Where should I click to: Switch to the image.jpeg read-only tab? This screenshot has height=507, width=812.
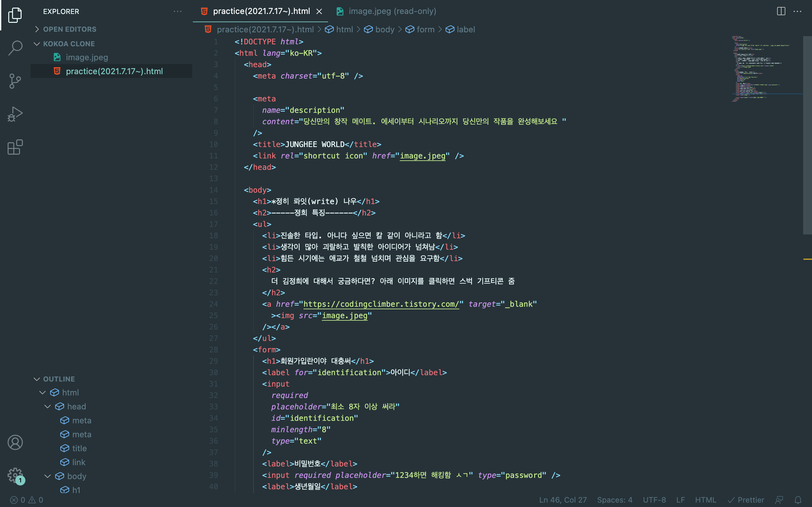(392, 11)
